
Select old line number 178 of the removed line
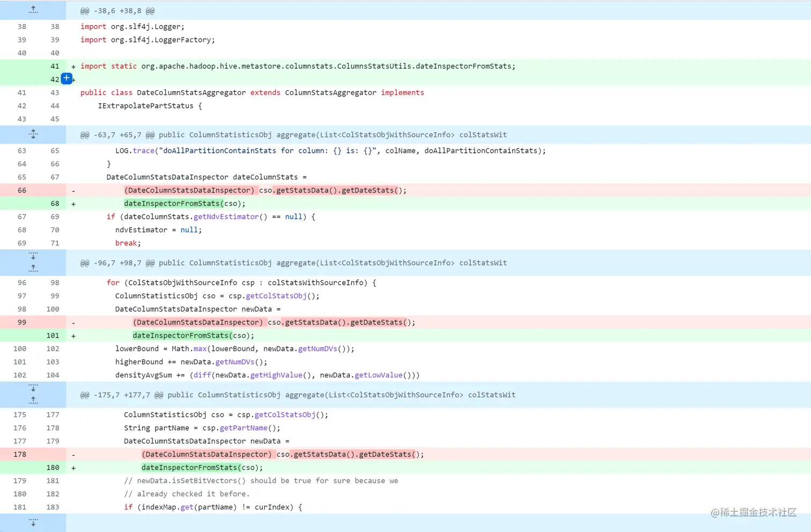pyautogui.click(x=20, y=454)
